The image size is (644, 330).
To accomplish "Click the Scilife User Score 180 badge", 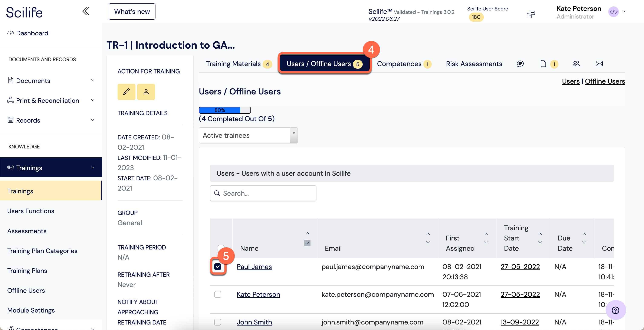I will 476,17.
